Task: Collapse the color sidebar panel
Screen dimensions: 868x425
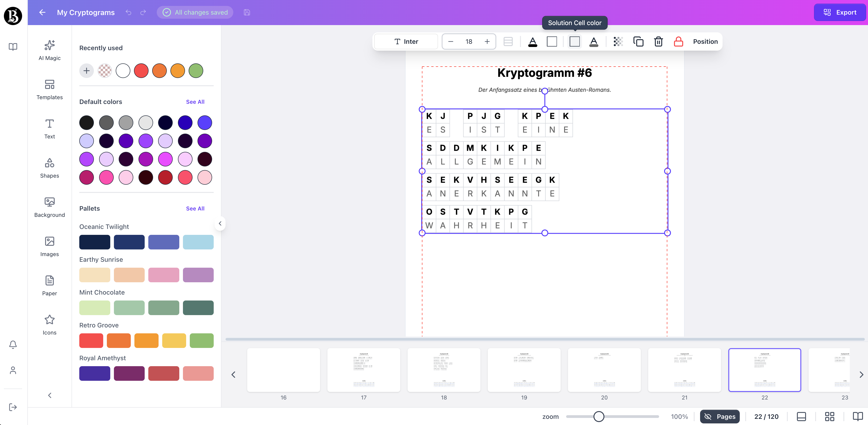Action: click(x=220, y=223)
